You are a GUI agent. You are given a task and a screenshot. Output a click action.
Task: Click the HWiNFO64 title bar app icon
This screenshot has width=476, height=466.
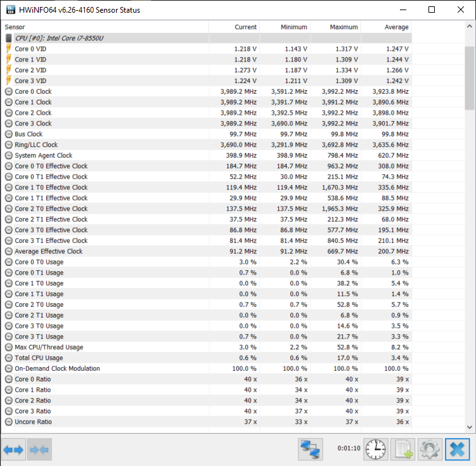(x=11, y=10)
